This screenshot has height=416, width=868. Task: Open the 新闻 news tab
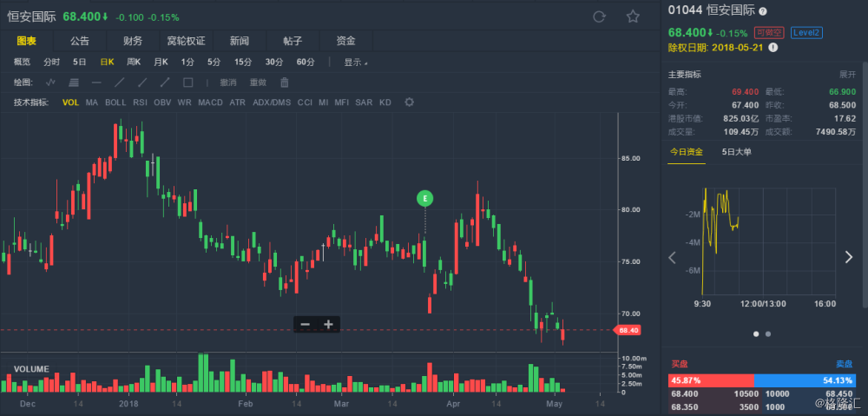point(240,41)
